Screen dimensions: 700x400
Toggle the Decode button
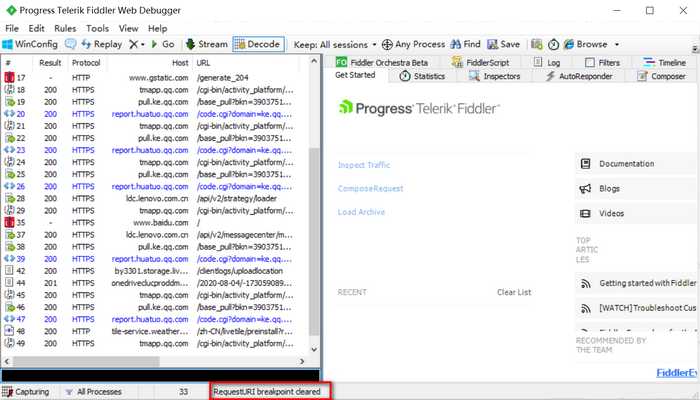pos(258,44)
